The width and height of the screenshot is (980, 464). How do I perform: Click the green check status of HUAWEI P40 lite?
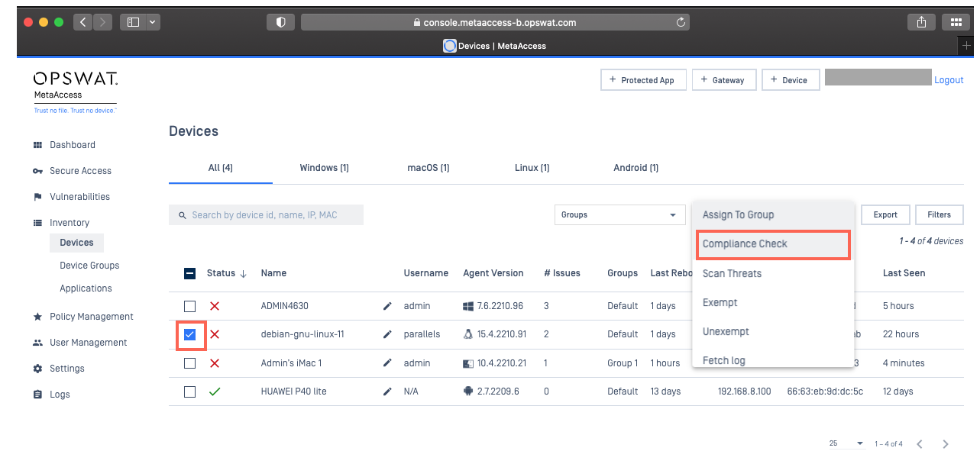point(215,391)
